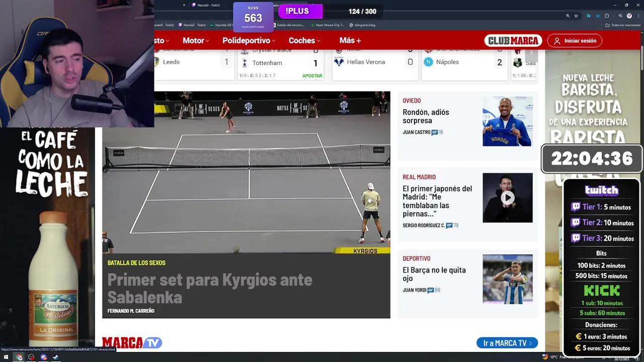Open the browser profile avatar
644x362 pixels.
coord(629,16)
